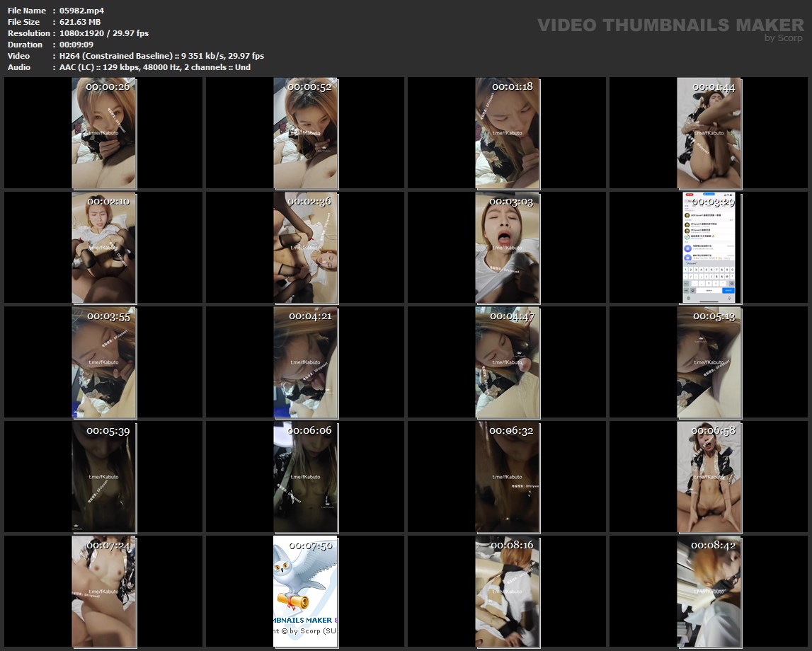Open the thumbnail stamped 00:01:18

click(507, 133)
